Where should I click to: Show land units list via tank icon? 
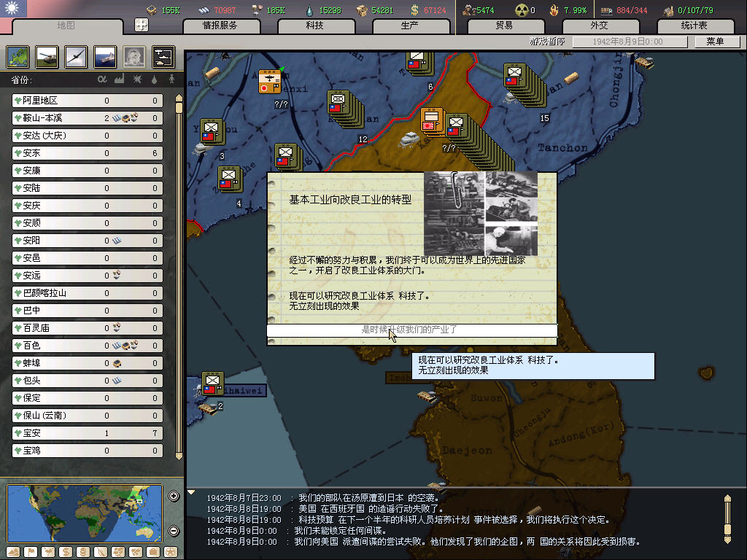point(47,57)
